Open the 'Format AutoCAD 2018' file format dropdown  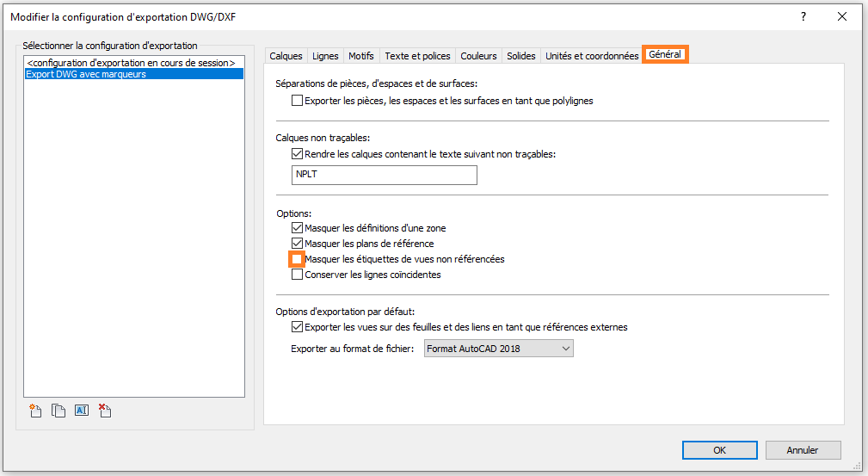pos(499,349)
